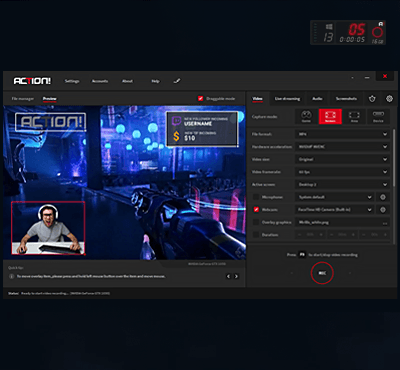Click the wrench tool icon in top bar
The height and width of the screenshot is (370, 400).
click(x=177, y=81)
